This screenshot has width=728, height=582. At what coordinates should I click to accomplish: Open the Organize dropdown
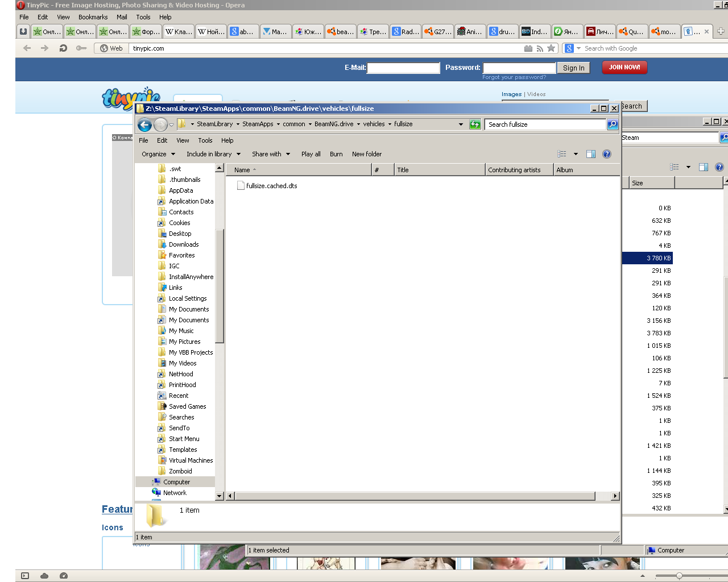pos(158,154)
